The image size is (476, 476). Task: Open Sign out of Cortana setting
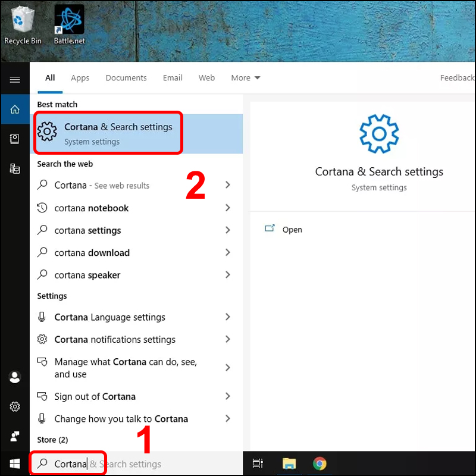coord(136,396)
